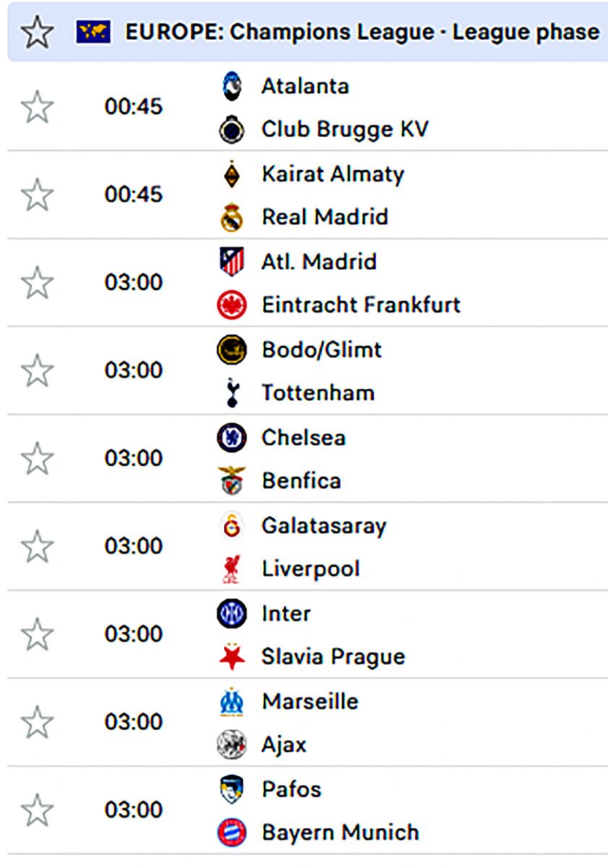Click the Ajax club crest
Viewport: 608px width, 868px height.
tap(232, 745)
